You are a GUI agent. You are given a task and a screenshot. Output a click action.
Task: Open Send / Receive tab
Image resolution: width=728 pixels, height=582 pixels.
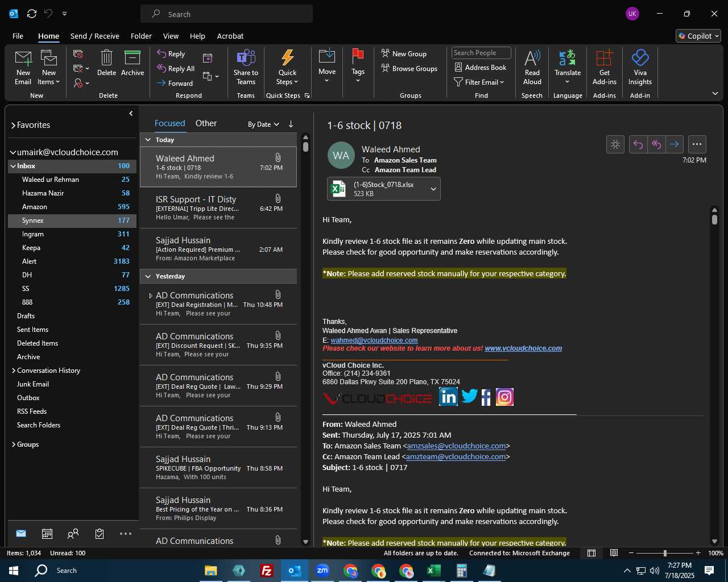[x=95, y=36]
